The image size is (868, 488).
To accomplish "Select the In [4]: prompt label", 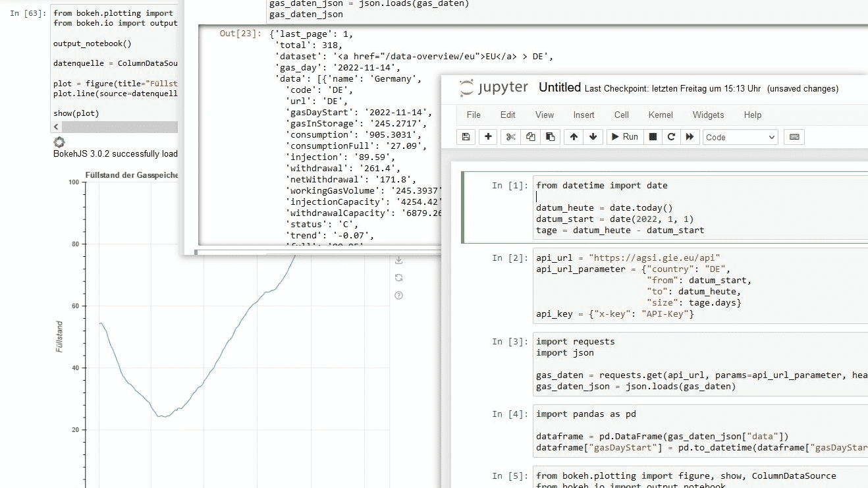I will [510, 414].
